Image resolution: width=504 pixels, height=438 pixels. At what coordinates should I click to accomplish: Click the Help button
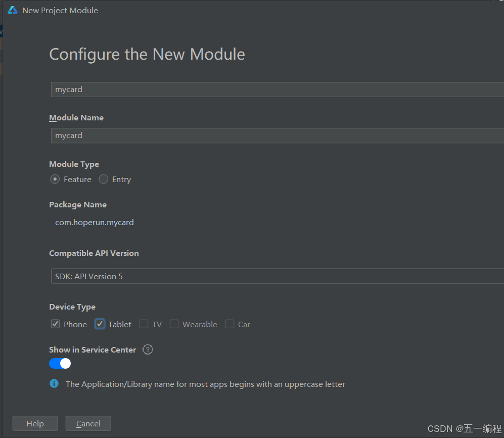coord(35,423)
